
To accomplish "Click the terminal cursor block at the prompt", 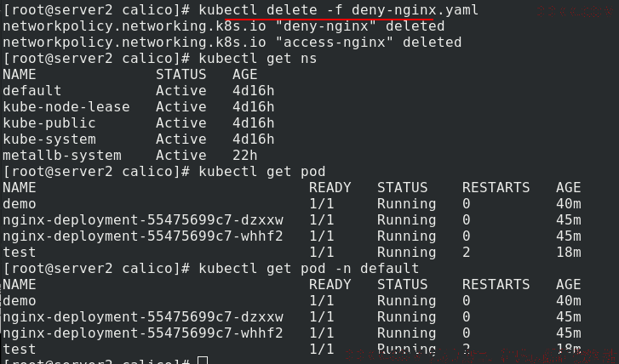I will (x=203, y=360).
